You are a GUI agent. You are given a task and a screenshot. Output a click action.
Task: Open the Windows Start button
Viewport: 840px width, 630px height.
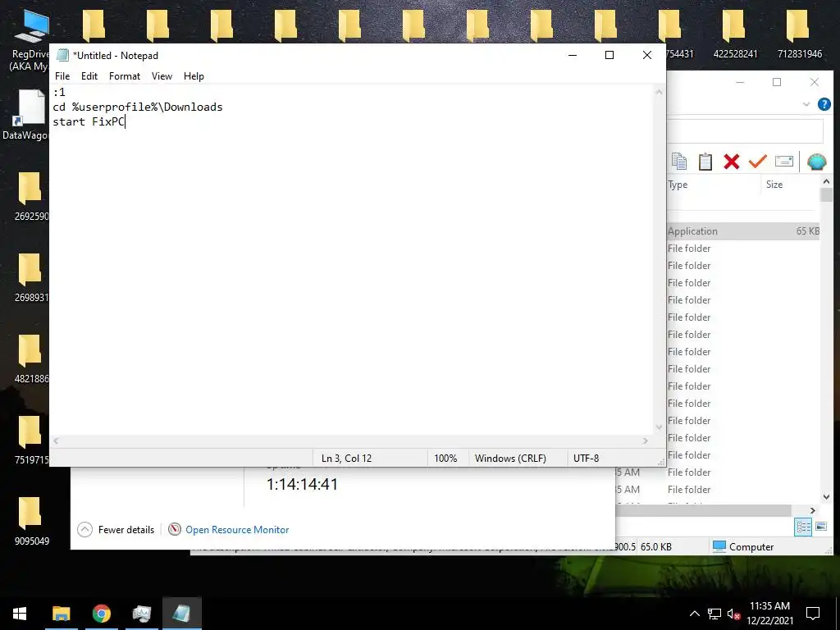20,614
